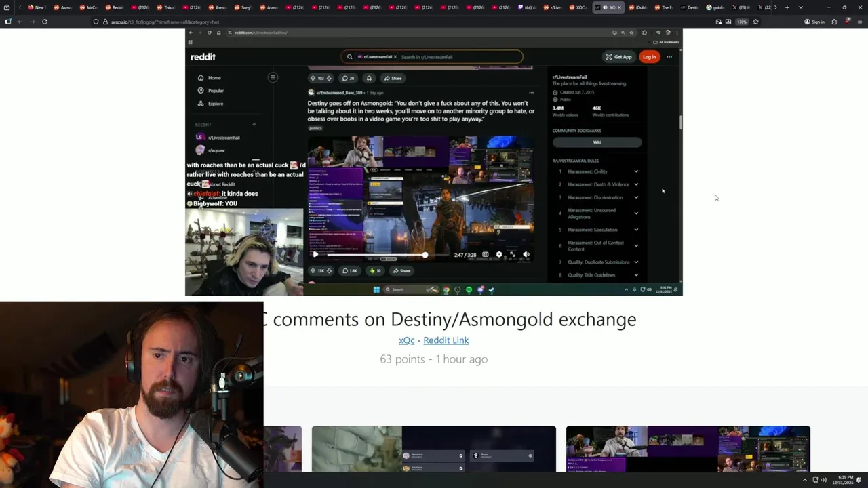Screen dimensions: 868x488
Task: Collapse reddit sidebar with the round menu button
Action: [273, 77]
